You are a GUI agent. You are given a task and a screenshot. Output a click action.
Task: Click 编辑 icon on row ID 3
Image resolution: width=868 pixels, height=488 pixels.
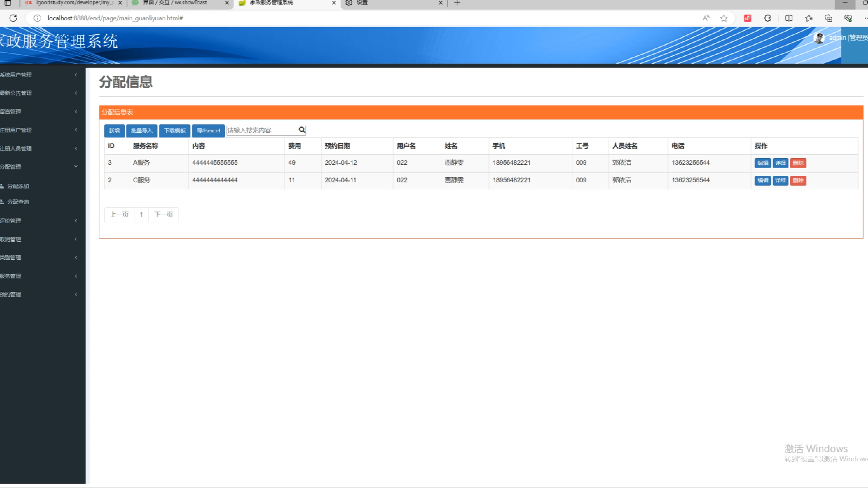pyautogui.click(x=762, y=163)
